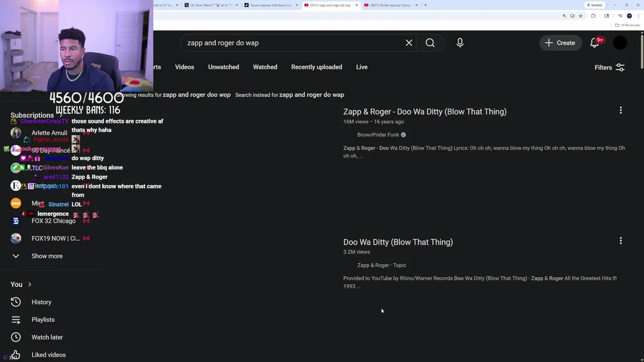
Task: Select the Watched filter chip
Action: [265, 67]
